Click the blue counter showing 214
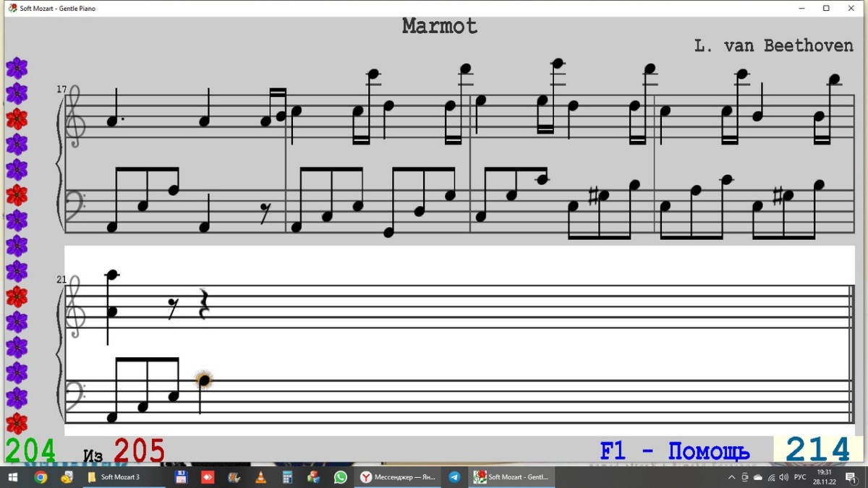 [x=818, y=450]
